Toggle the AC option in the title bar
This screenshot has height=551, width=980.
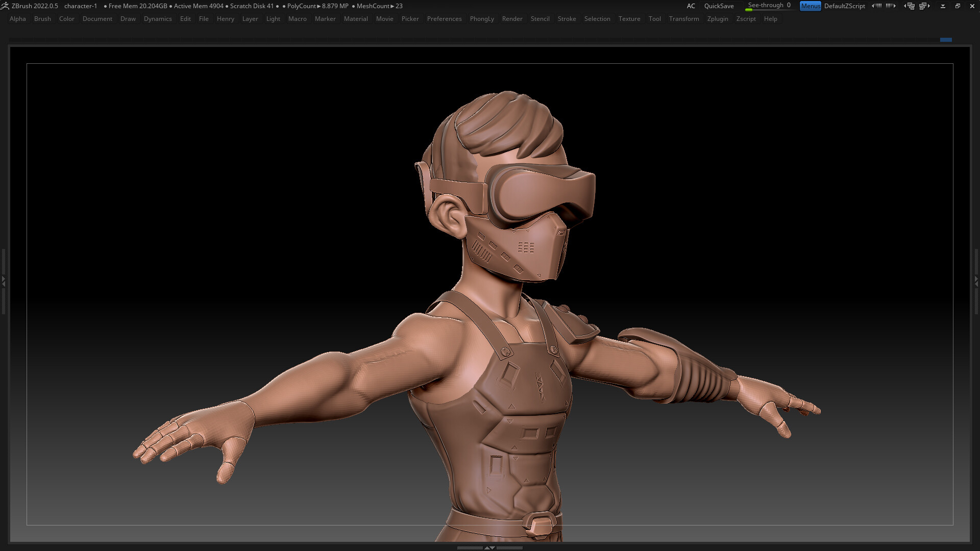pyautogui.click(x=691, y=6)
